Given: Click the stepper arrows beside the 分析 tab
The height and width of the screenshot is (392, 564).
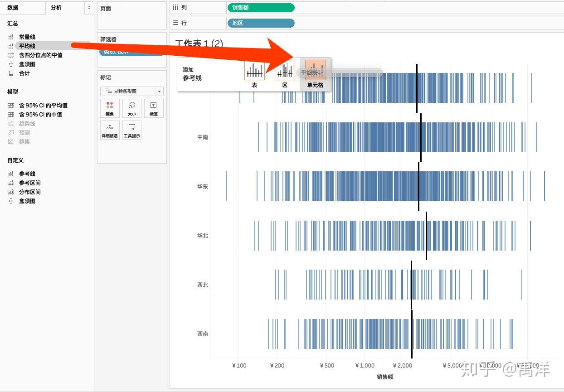Looking at the screenshot, I should pyautogui.click(x=89, y=8).
